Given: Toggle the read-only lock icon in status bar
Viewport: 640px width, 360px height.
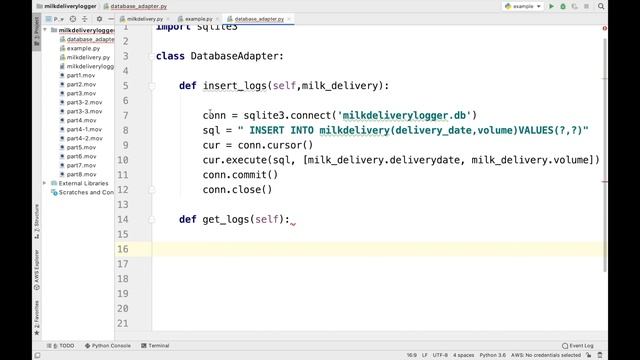Looking at the screenshot, I should tap(589, 356).
